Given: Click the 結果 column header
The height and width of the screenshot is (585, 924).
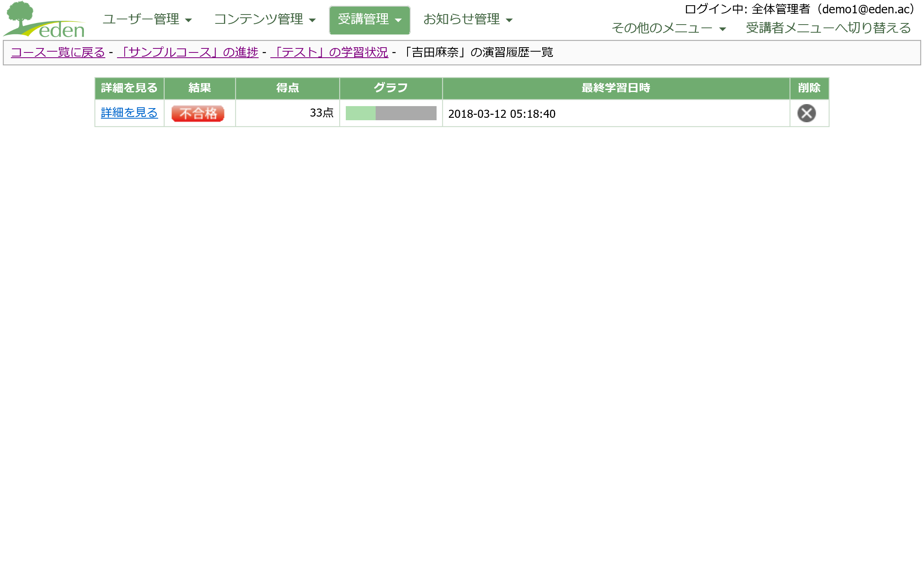Looking at the screenshot, I should (x=199, y=88).
